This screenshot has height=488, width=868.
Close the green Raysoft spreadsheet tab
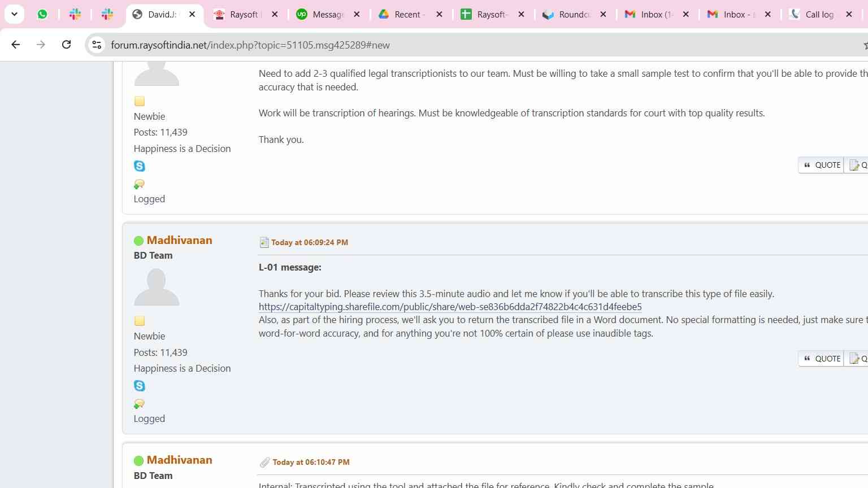[x=521, y=14]
